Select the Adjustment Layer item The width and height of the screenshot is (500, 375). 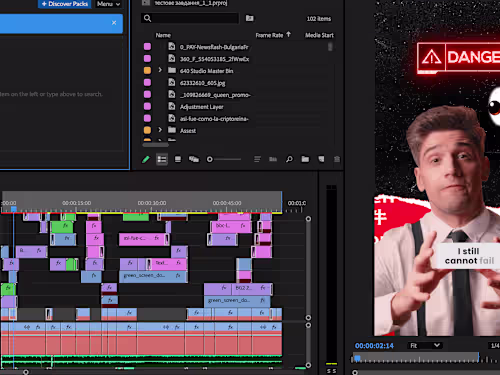click(x=202, y=107)
